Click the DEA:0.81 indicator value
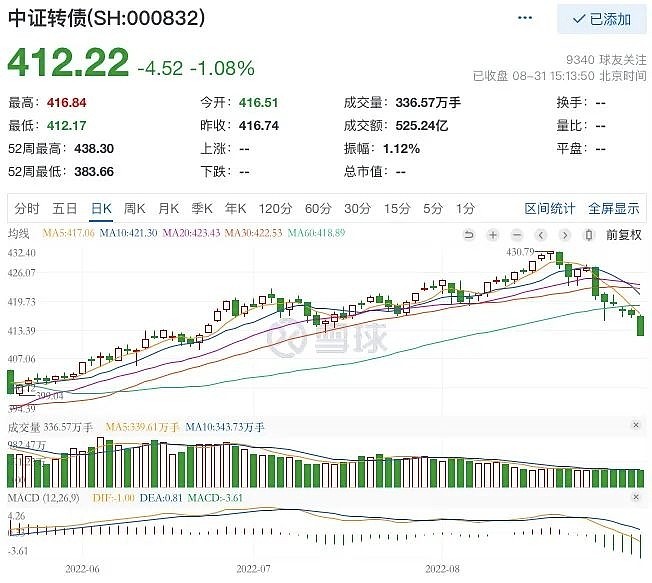 161,498
